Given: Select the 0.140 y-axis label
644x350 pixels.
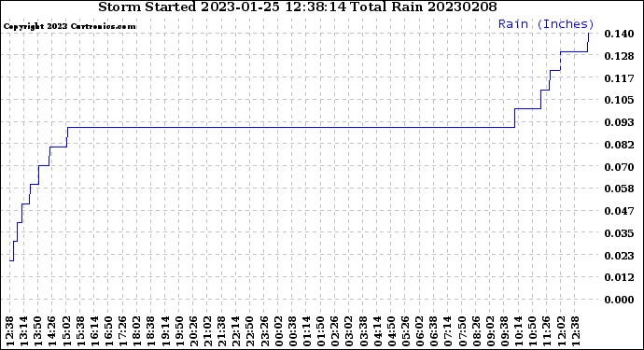Looking at the screenshot, I should point(619,34).
